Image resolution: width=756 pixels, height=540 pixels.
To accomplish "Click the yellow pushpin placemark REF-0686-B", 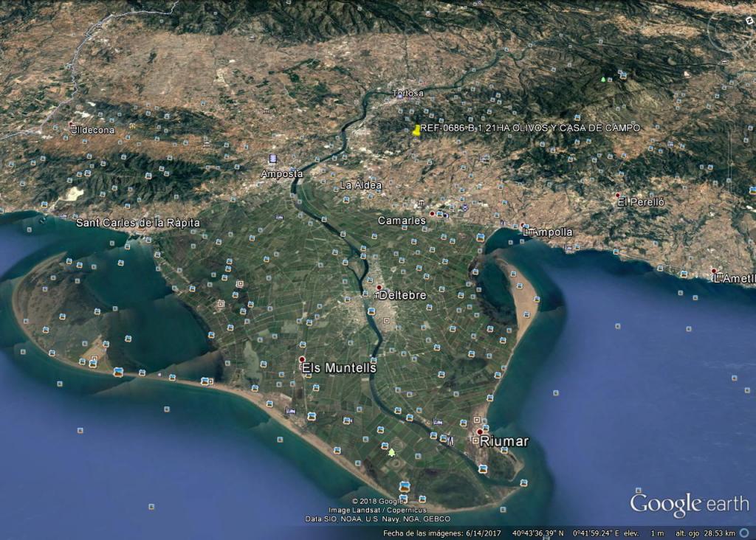I will tap(416, 130).
